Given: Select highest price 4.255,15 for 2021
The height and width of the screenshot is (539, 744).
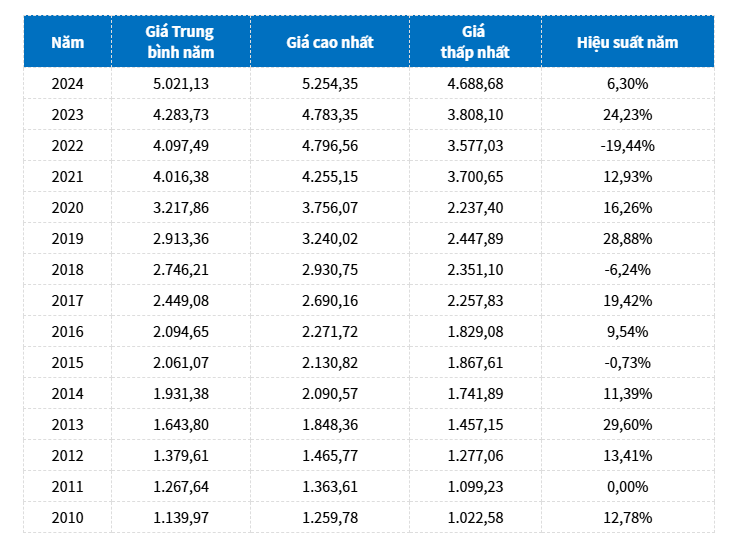Looking at the screenshot, I should pos(329,177).
